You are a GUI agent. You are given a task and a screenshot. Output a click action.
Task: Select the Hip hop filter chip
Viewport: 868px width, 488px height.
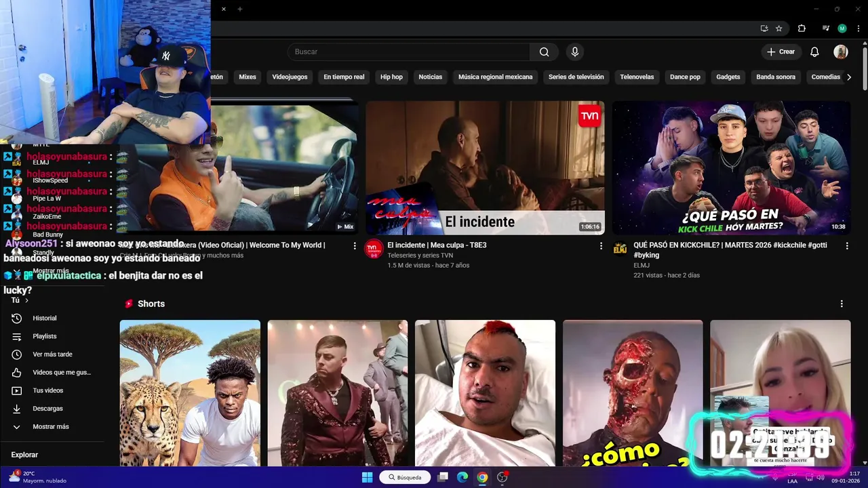[391, 77]
